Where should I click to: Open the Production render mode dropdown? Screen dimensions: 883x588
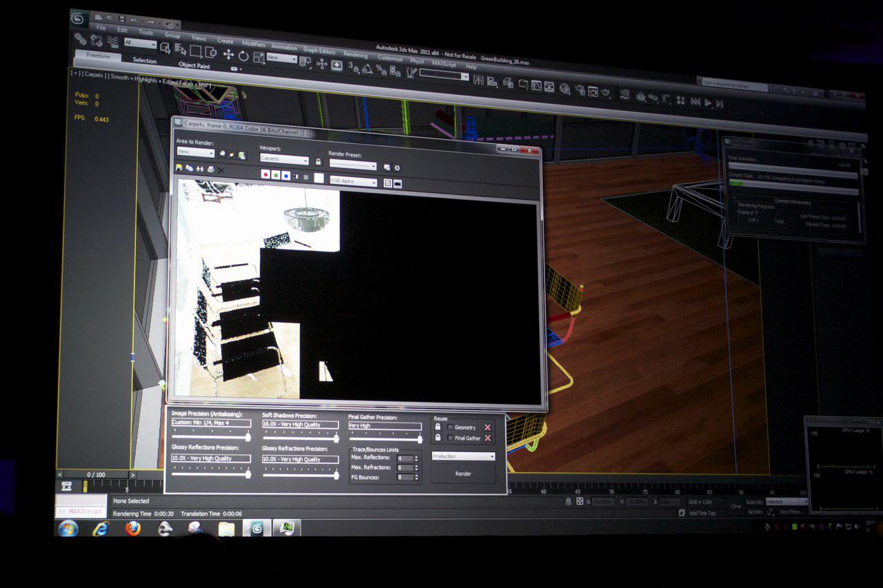(464, 456)
